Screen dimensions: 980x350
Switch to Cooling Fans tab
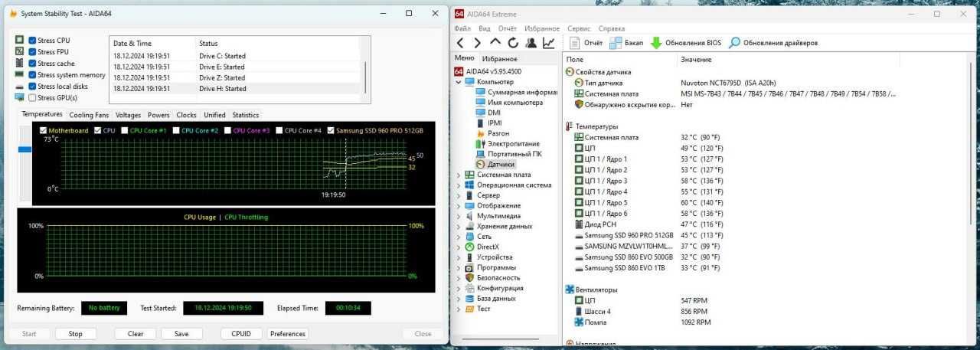(89, 115)
